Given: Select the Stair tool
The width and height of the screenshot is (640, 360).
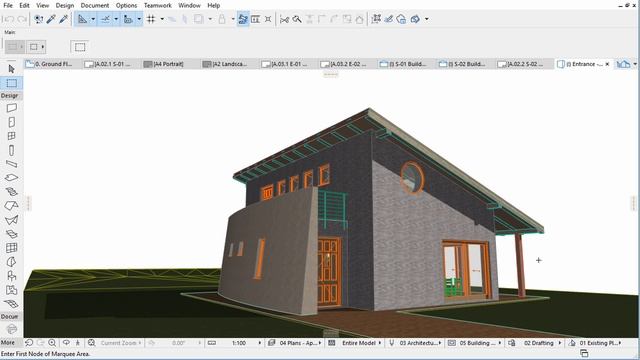Looking at the screenshot, I should [x=11, y=191].
